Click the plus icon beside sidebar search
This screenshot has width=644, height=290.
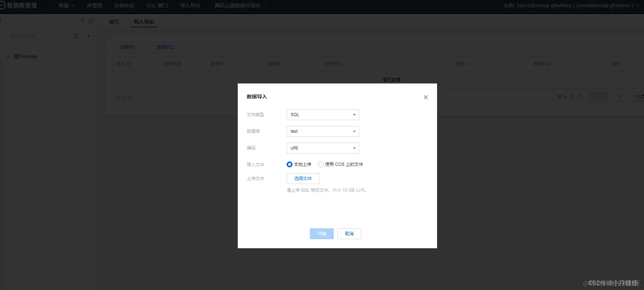(x=89, y=36)
